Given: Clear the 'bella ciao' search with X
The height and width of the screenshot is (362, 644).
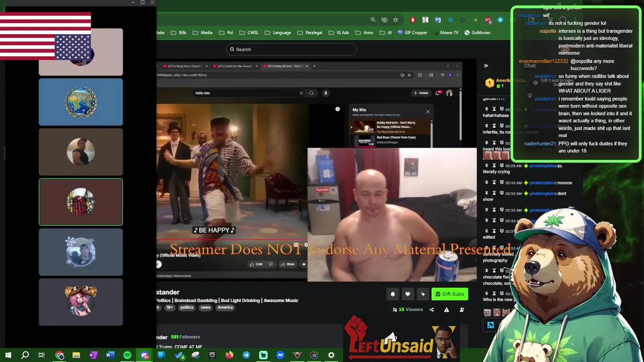Looking at the screenshot, I should 301,93.
